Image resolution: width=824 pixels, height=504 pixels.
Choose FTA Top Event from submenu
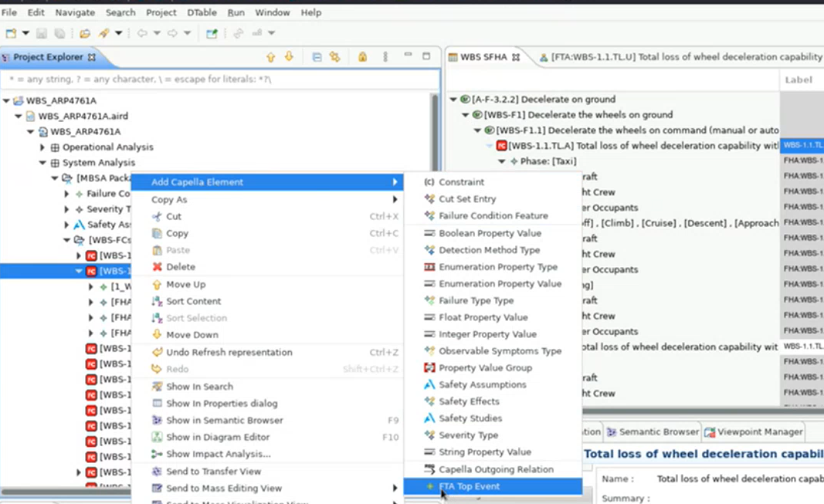tap(493, 486)
